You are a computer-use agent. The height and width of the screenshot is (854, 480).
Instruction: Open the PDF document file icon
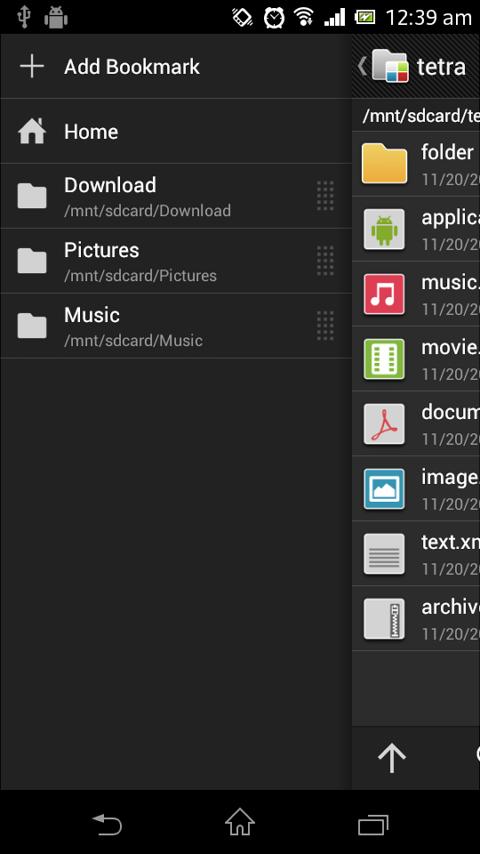[x=384, y=424]
